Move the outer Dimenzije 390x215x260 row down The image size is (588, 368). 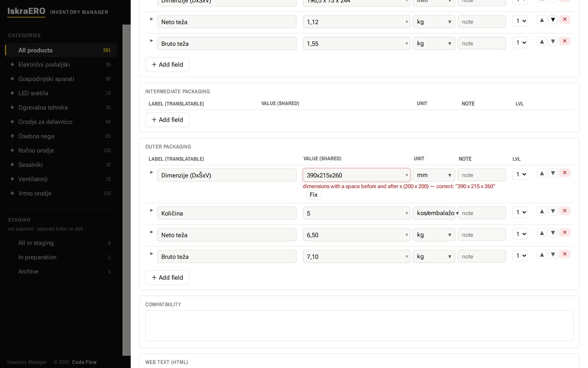[553, 173]
